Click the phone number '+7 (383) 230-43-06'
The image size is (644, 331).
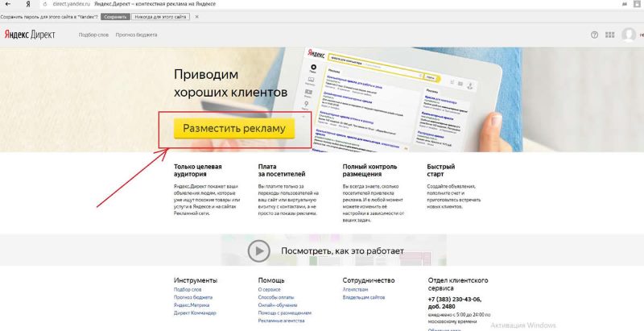(455, 300)
